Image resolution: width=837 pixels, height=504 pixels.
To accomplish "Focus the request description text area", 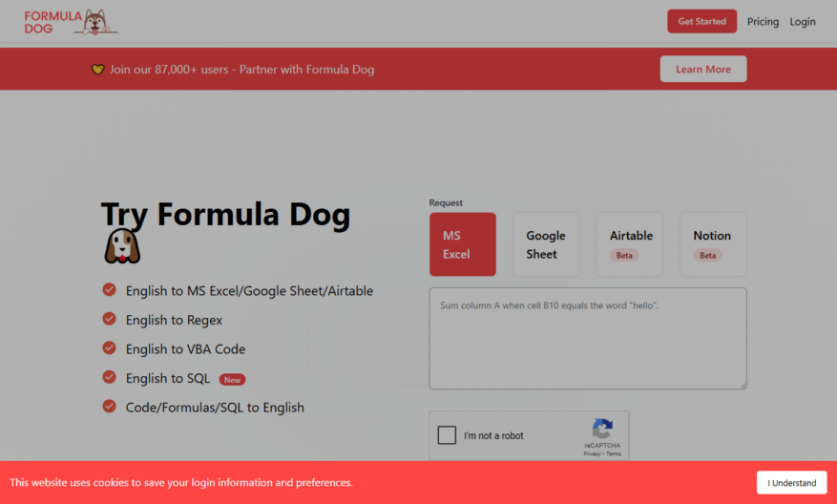I will click(588, 339).
